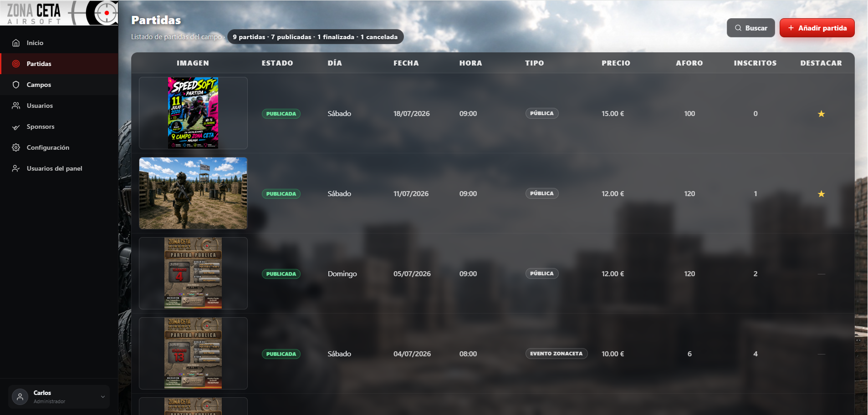Click Carlos user avatar icon

click(20, 397)
